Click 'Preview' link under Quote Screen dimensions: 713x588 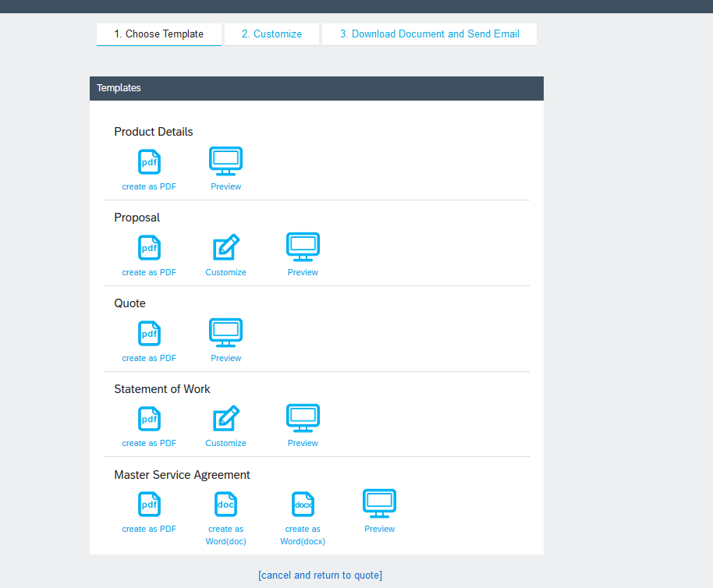226,358
